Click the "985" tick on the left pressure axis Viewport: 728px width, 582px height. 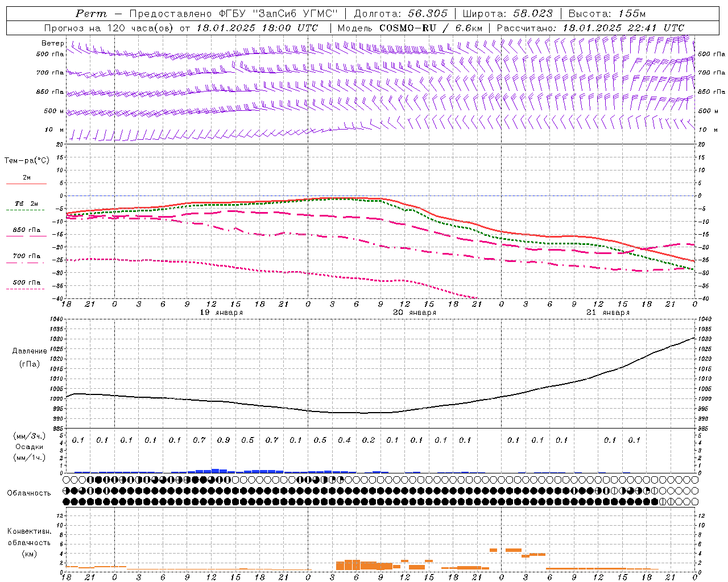(x=58, y=429)
